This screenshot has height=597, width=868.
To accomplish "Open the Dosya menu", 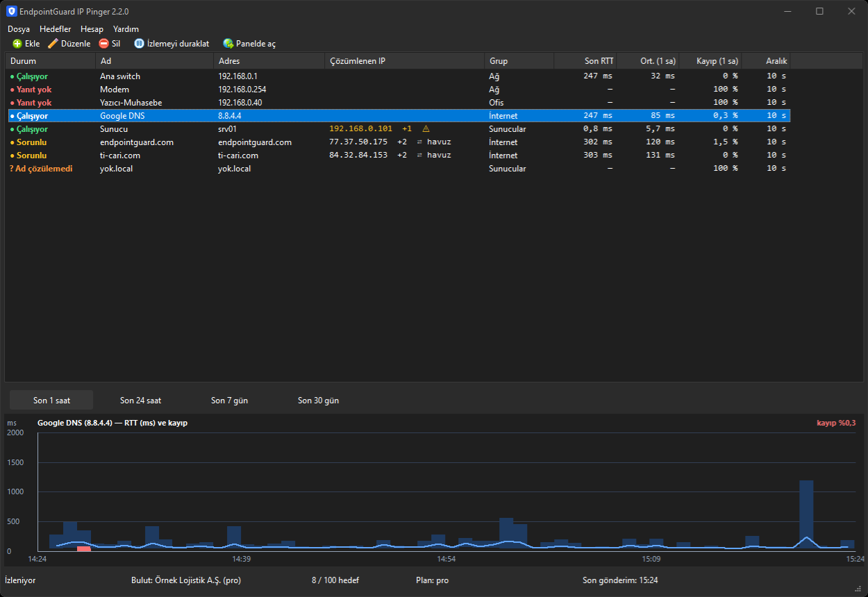I will pyautogui.click(x=19, y=29).
